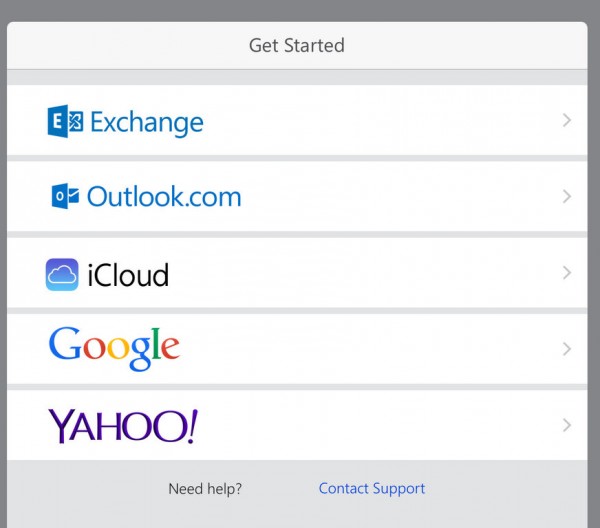
Task: Click the "Need help?" text
Action: [x=205, y=489]
